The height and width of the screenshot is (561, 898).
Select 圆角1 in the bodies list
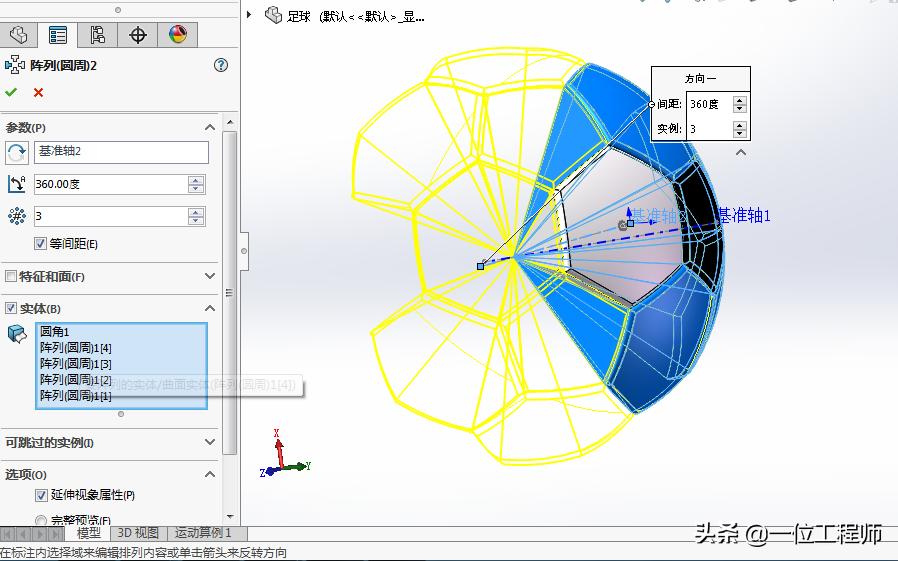coord(54,332)
